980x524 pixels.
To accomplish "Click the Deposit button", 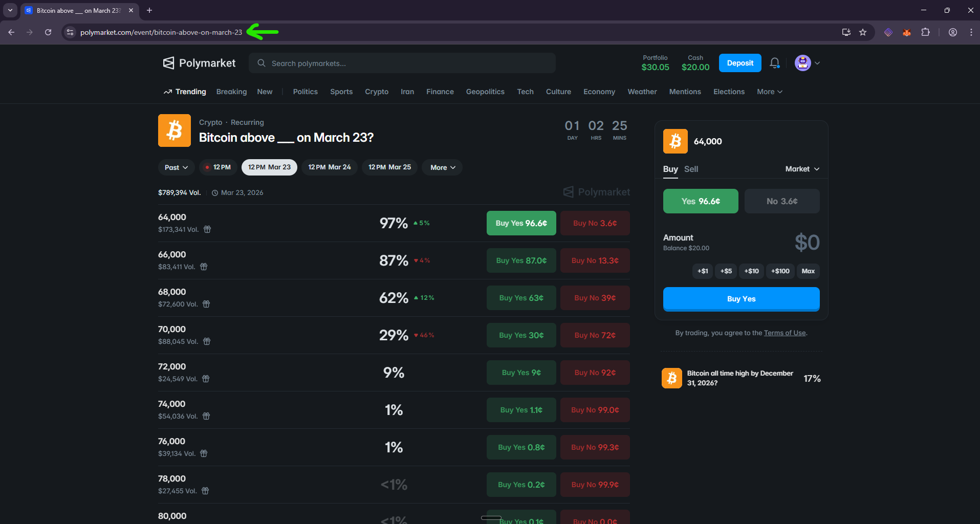I will pos(739,62).
